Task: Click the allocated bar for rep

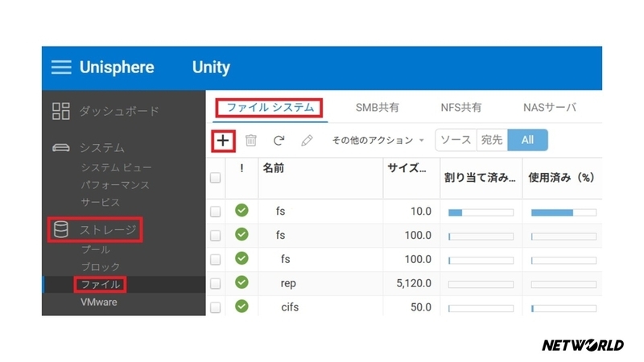Action: pyautogui.click(x=481, y=285)
